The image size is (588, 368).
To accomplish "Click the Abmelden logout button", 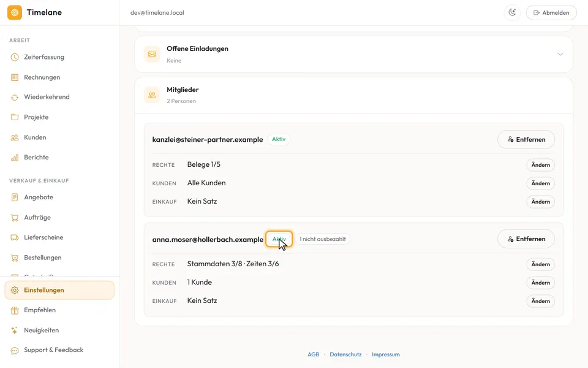I will tap(551, 12).
